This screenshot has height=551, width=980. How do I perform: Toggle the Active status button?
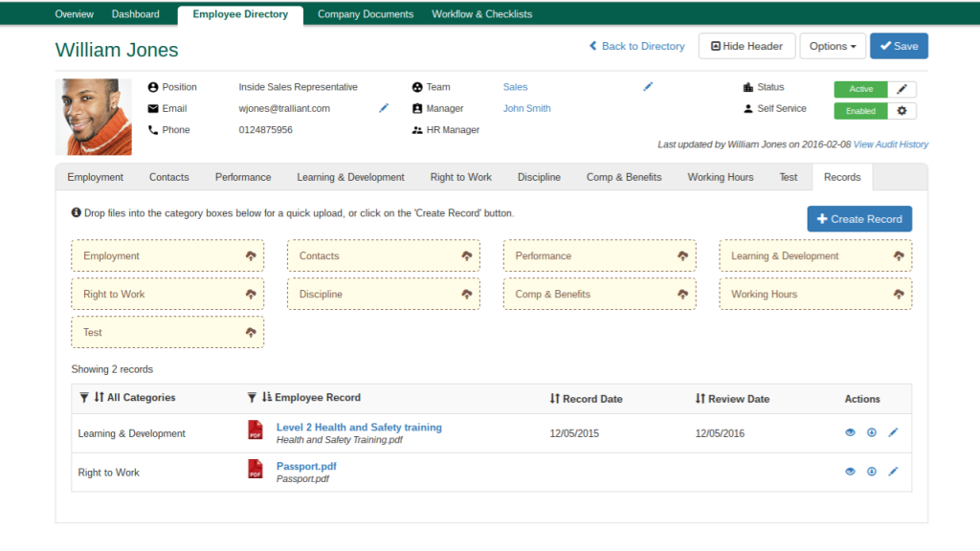[x=861, y=89]
